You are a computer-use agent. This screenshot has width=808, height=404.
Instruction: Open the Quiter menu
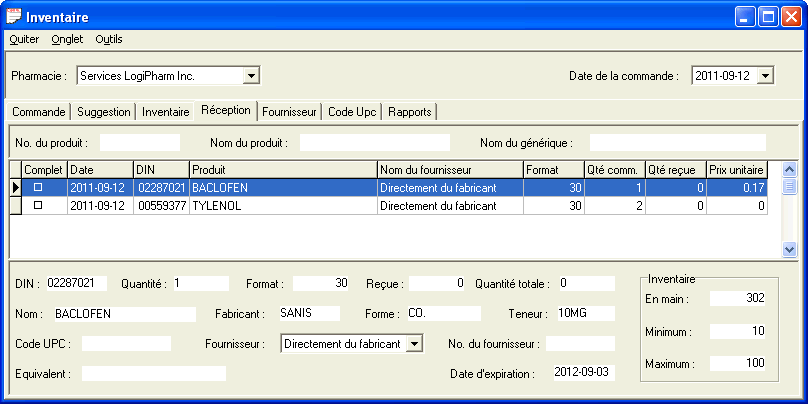pos(24,39)
